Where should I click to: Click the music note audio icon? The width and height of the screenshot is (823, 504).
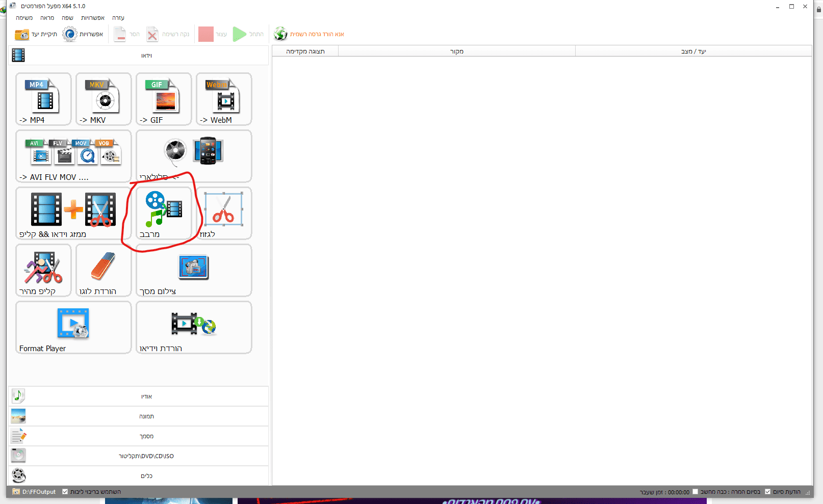click(x=18, y=395)
